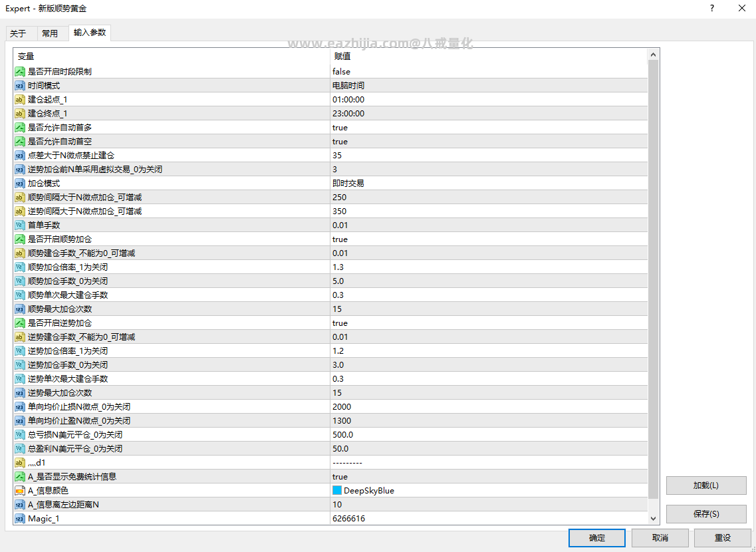Click the 赋值 column header

(x=489, y=57)
